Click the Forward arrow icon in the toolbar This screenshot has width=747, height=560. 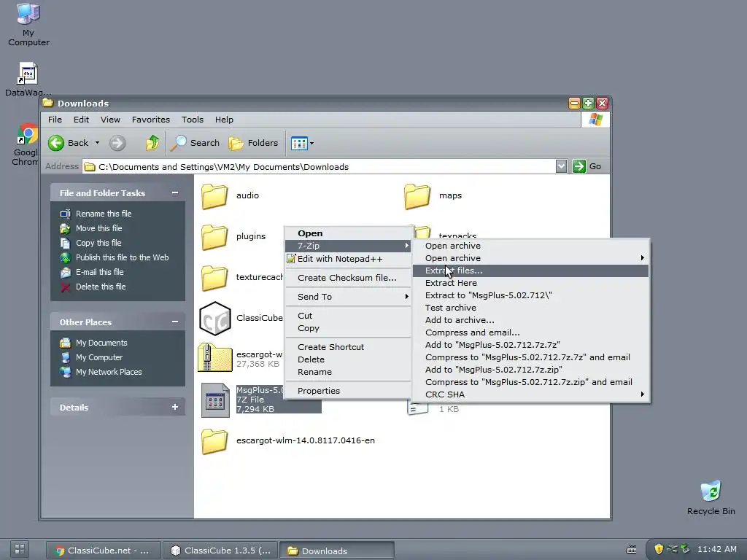point(117,143)
